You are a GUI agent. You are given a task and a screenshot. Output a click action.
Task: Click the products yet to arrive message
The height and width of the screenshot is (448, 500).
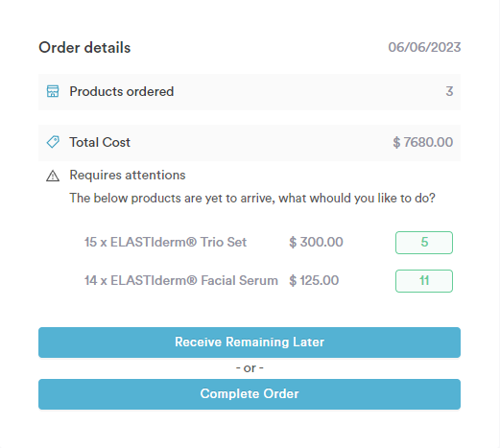pyautogui.click(x=252, y=199)
